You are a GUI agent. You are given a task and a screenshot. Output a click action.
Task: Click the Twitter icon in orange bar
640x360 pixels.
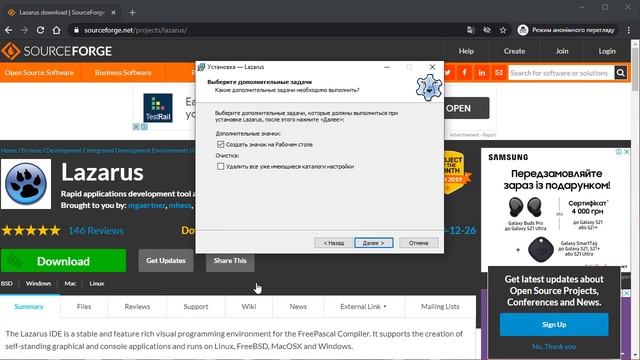coord(448,73)
